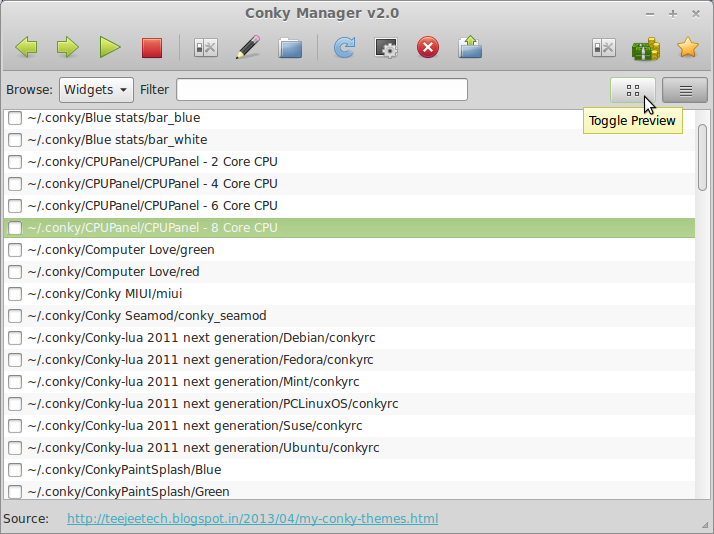Kill all widgets with red X icon
This screenshot has height=534, width=714.
point(428,47)
